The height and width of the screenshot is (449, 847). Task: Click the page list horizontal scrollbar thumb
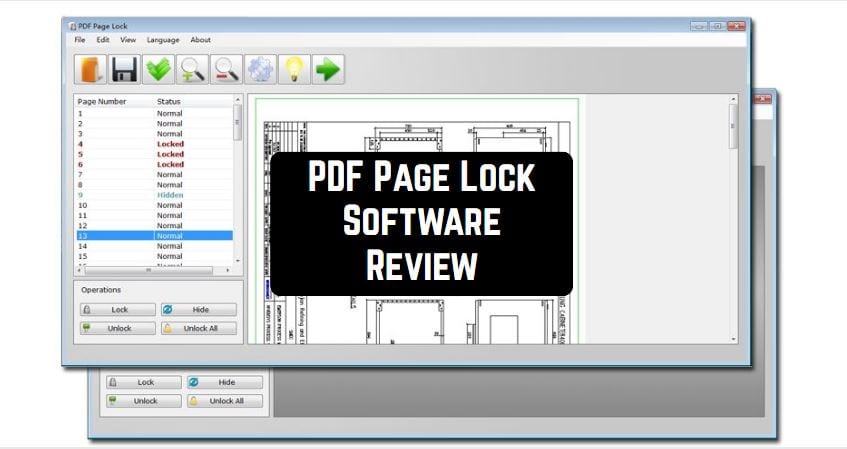[149, 270]
